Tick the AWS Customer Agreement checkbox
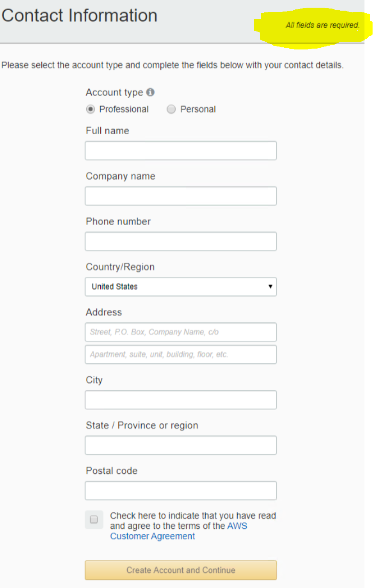The height and width of the screenshot is (588, 373). point(94,519)
